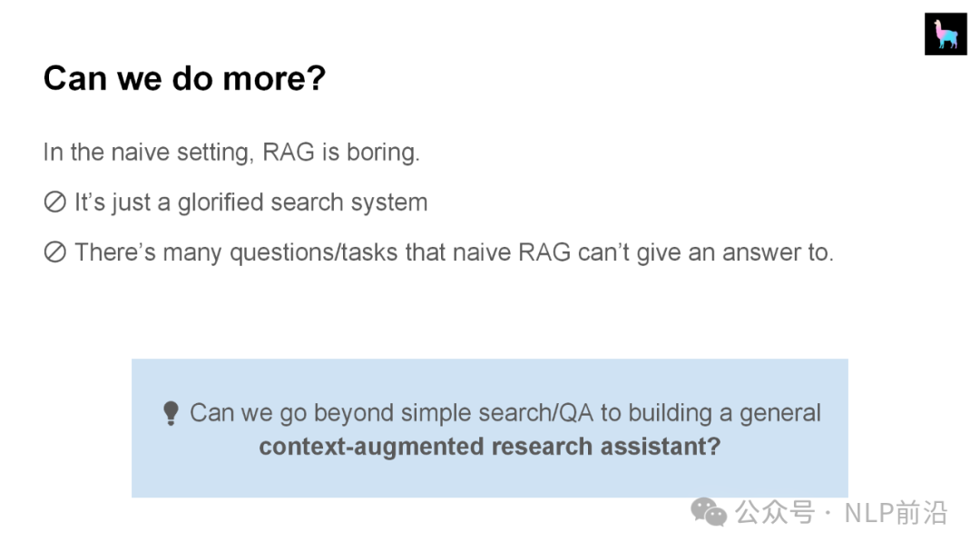Click bold text context-augmented research assistant?
The width and height of the screenshot is (980, 552).
click(x=489, y=447)
